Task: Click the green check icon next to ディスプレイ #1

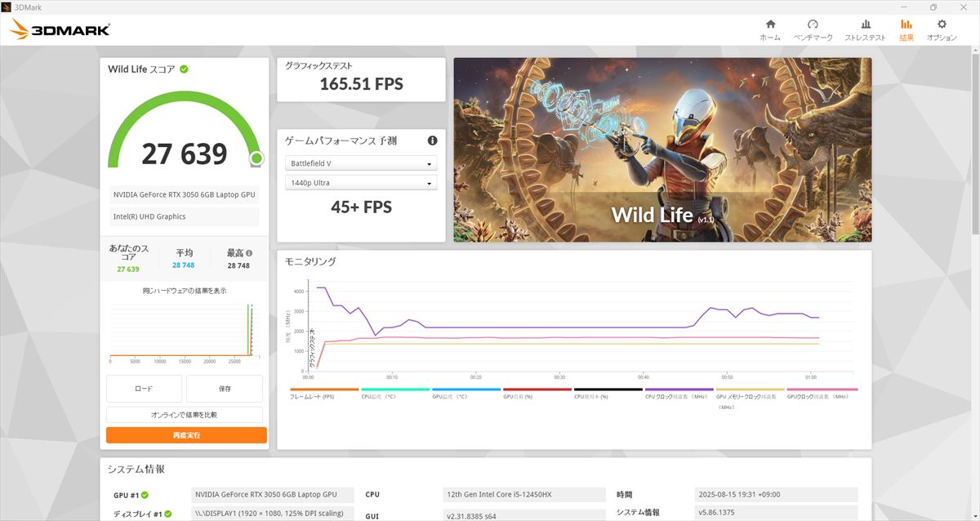Action: [x=168, y=514]
